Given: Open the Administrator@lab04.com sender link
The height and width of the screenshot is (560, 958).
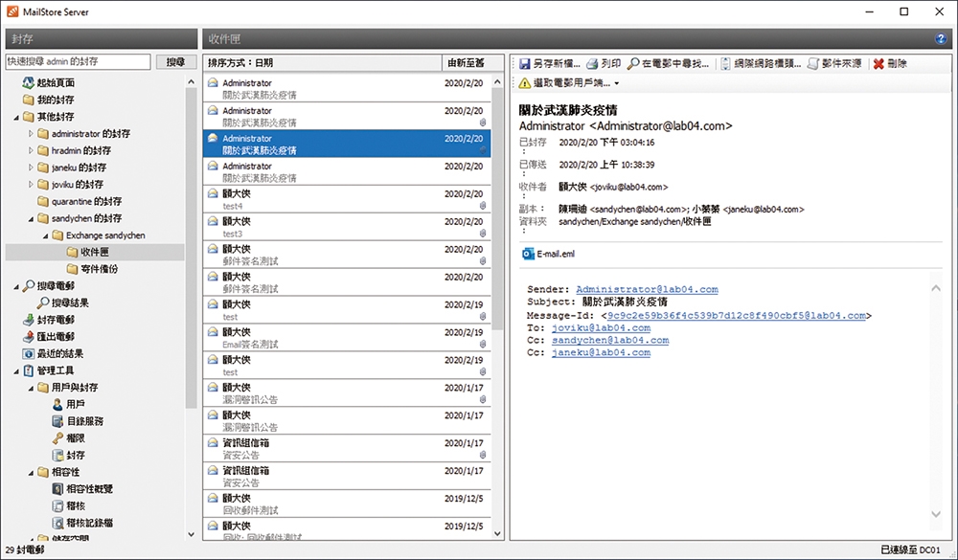Looking at the screenshot, I should point(647,289).
